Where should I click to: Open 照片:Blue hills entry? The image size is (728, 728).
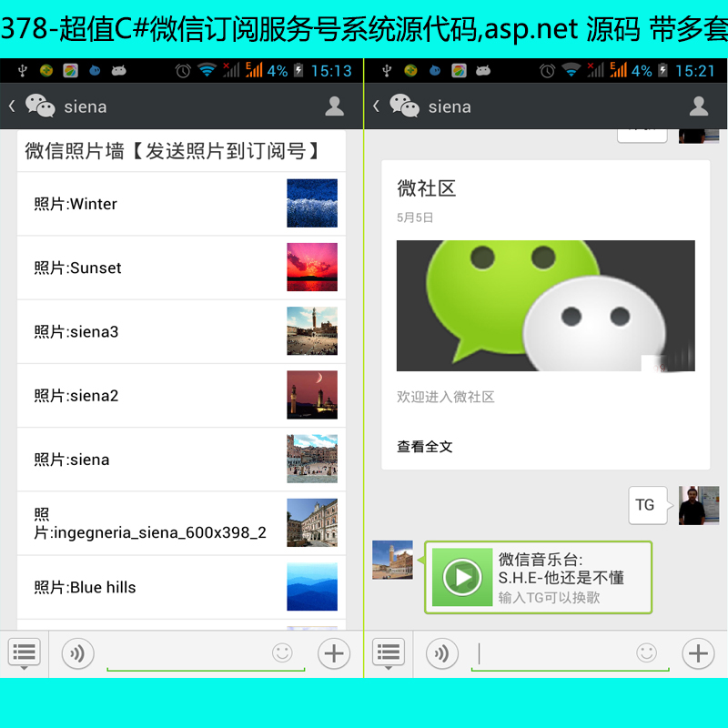point(181,587)
